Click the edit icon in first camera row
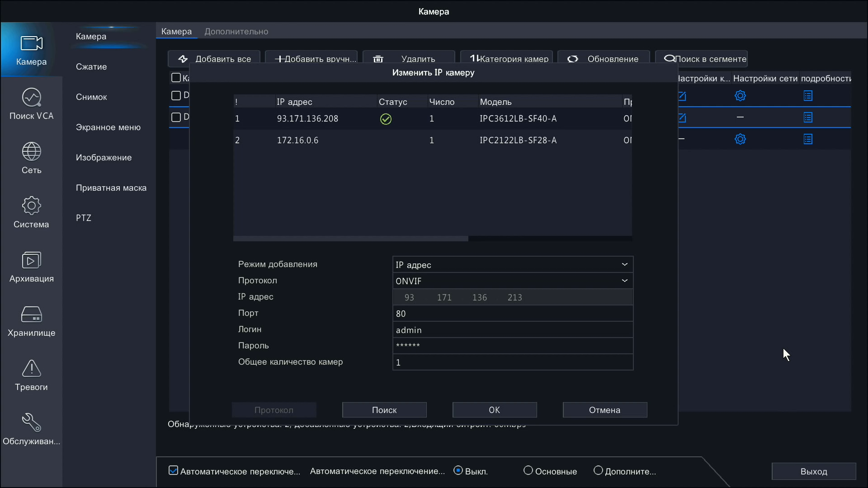This screenshot has height=488, width=868. point(682,96)
